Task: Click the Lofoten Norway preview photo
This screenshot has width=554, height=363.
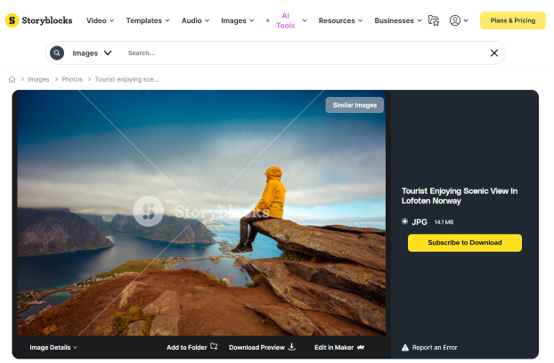Action: tap(201, 213)
